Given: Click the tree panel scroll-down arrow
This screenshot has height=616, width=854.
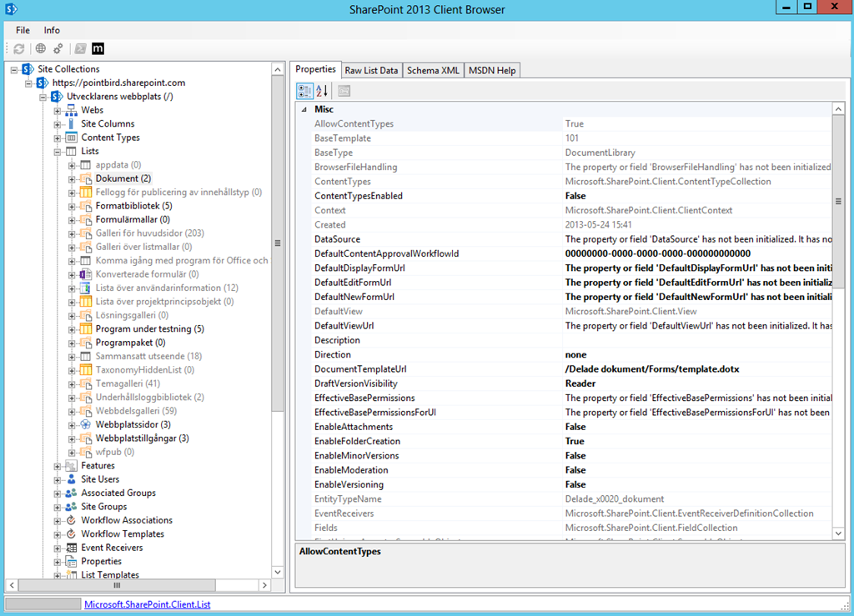Looking at the screenshot, I should tap(278, 572).
